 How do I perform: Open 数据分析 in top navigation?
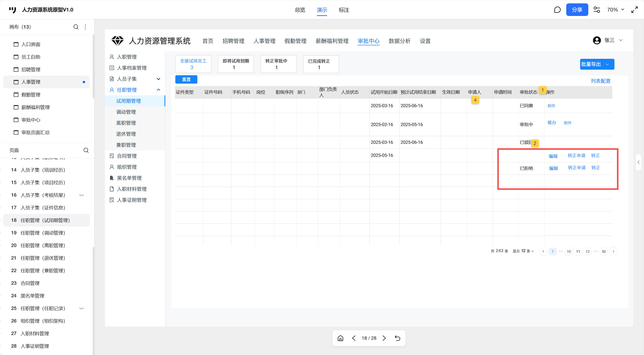tap(400, 41)
